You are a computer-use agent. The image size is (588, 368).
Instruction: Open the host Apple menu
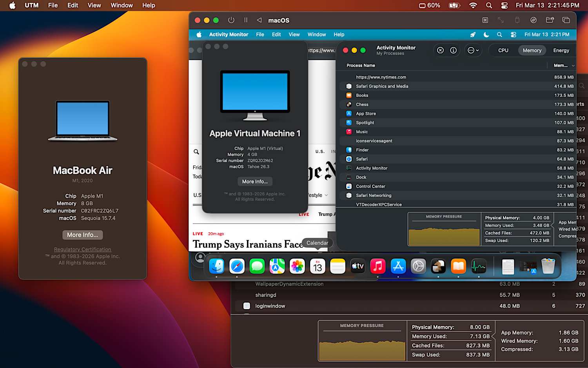(x=13, y=5)
